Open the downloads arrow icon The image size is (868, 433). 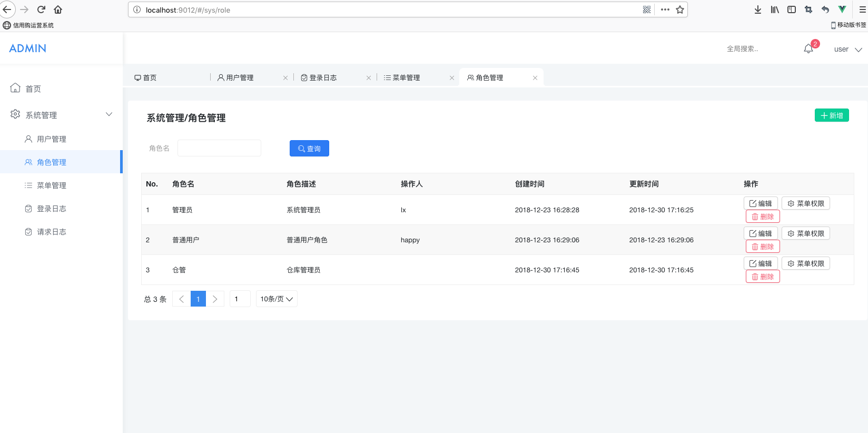(x=758, y=9)
